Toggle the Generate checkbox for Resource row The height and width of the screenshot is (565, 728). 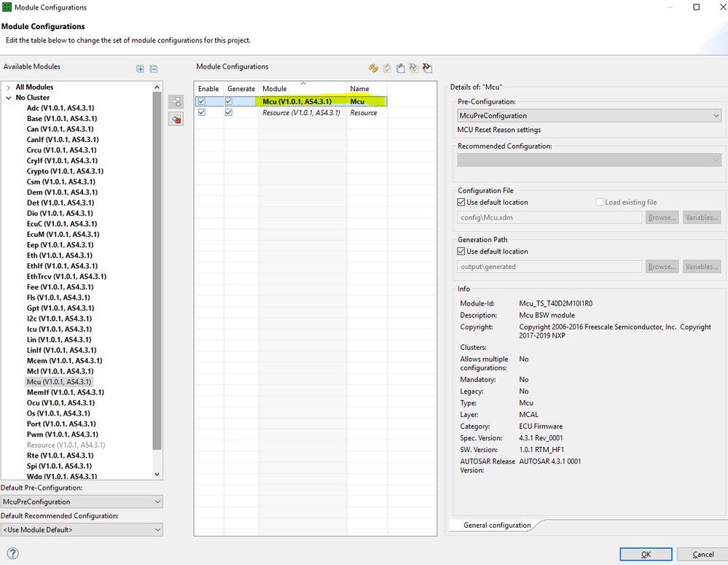(x=228, y=112)
